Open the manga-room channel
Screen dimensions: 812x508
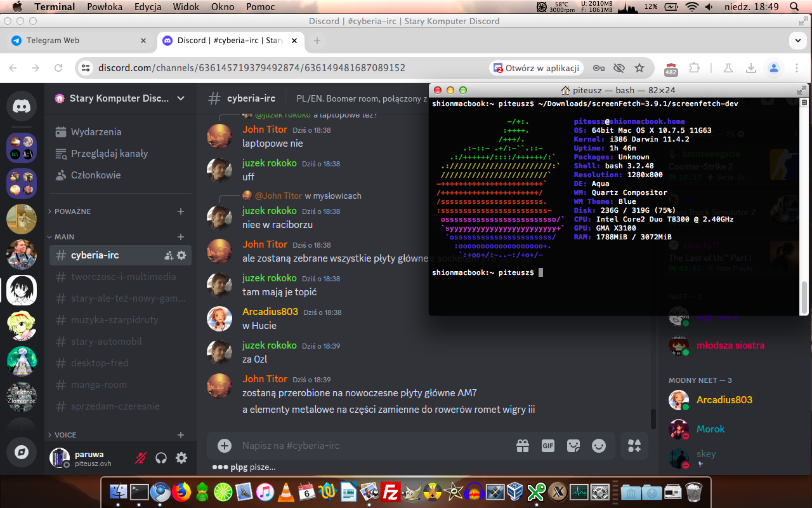120,385
